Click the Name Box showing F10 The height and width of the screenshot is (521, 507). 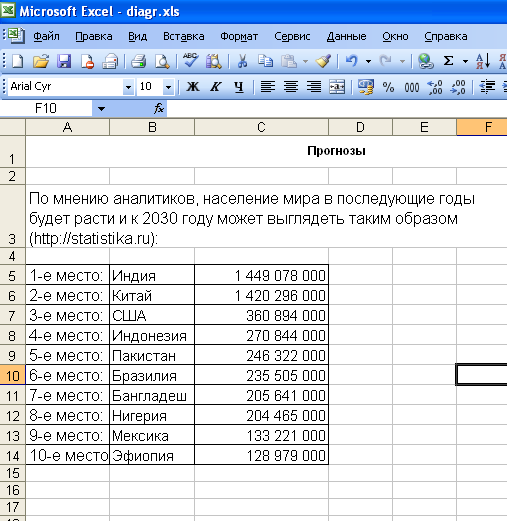[46, 108]
